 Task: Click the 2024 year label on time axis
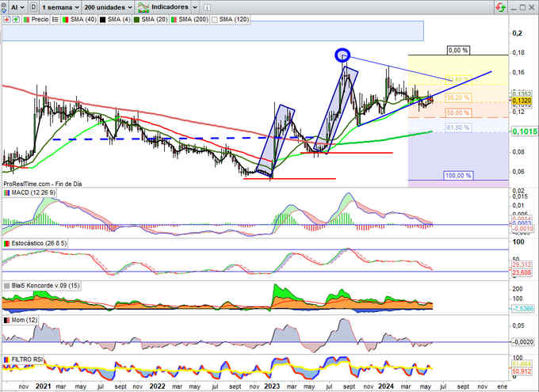coord(386,386)
